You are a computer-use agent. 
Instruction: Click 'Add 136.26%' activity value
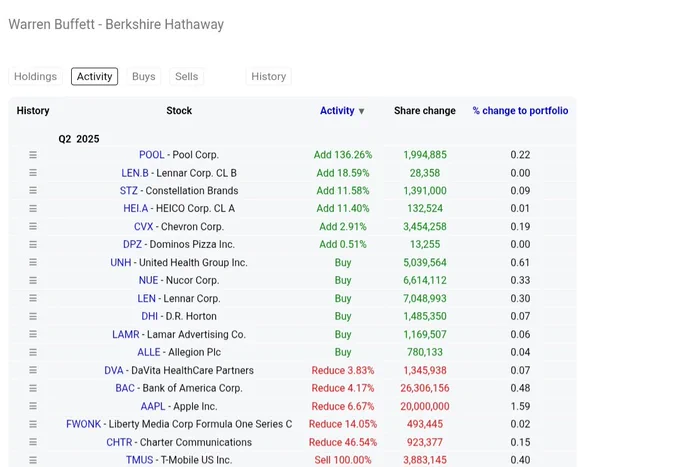[343, 155]
